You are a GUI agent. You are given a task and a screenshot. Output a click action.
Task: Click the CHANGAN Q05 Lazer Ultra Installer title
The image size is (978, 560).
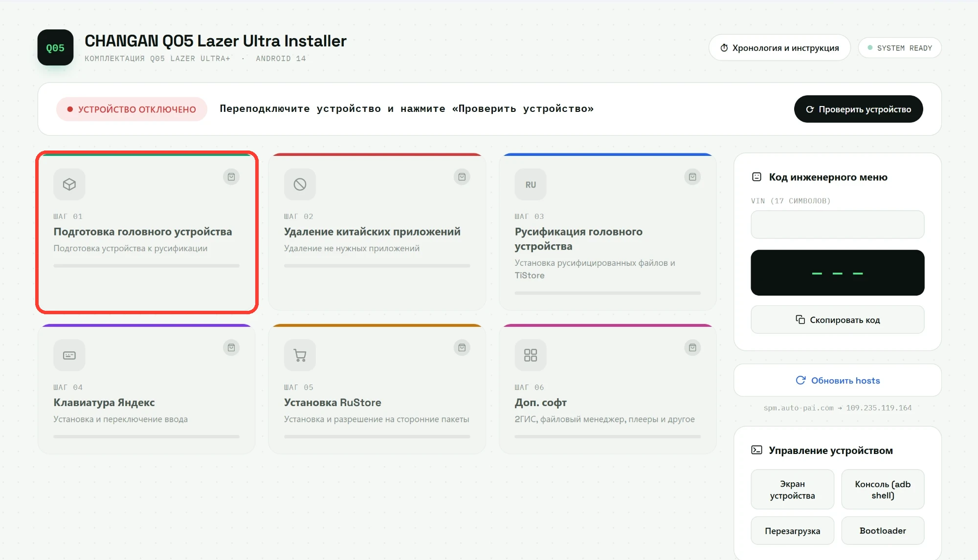[216, 41]
